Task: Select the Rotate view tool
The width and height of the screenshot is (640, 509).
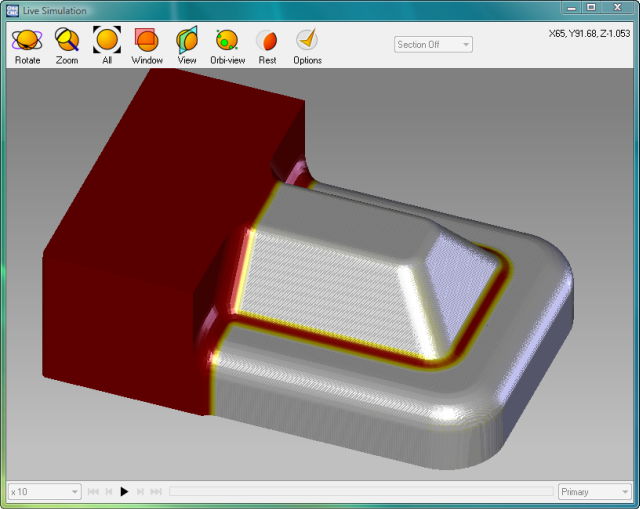Action: coord(27,45)
